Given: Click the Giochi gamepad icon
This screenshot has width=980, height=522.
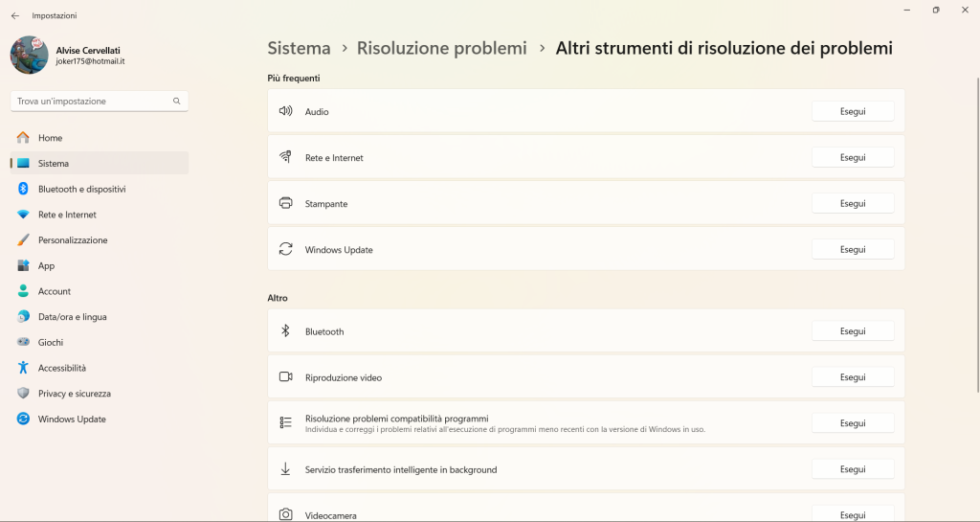Looking at the screenshot, I should coord(23,343).
